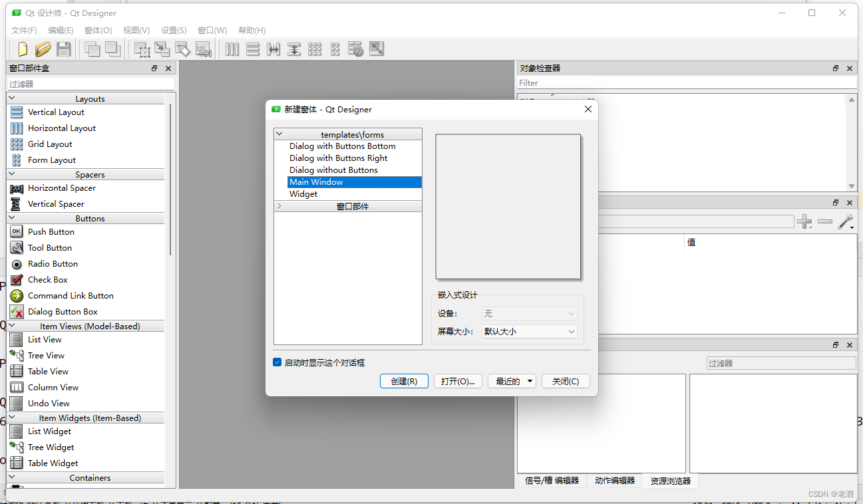The width and height of the screenshot is (863, 504).
Task: Collapse the Containers category
Action: (11, 477)
